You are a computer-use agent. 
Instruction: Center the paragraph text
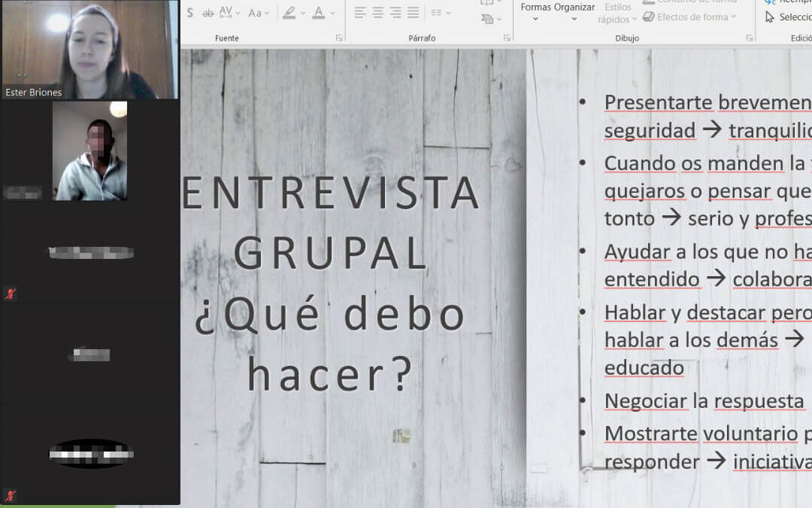tap(377, 13)
